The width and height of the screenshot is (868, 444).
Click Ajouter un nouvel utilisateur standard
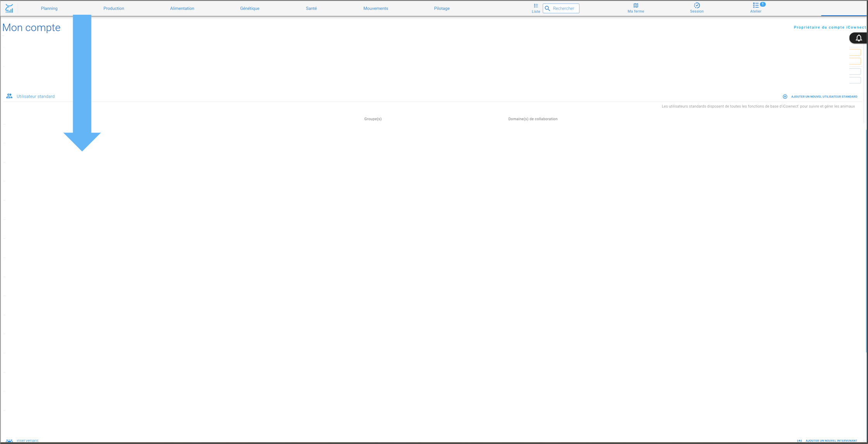coord(824,97)
